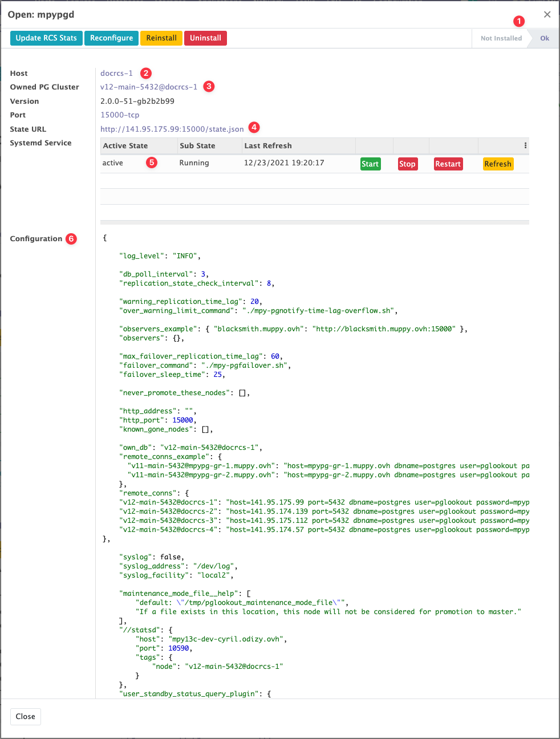Refresh the systemd service state
This screenshot has height=739, width=560.
[498, 164]
